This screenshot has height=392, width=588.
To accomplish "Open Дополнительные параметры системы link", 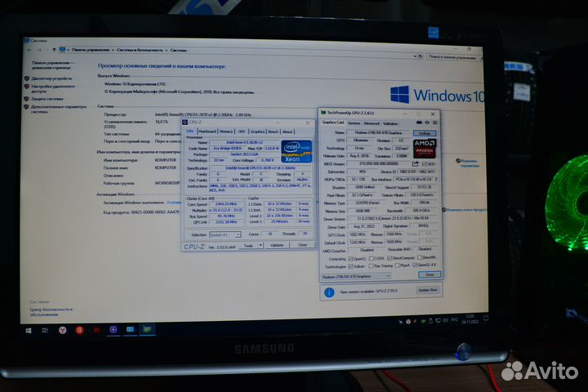I will click(x=59, y=109).
